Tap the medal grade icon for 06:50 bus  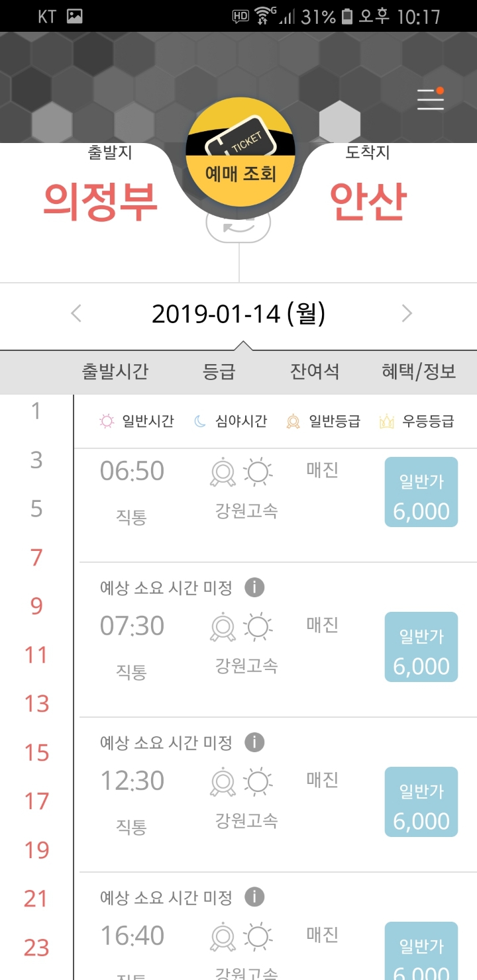(x=223, y=472)
